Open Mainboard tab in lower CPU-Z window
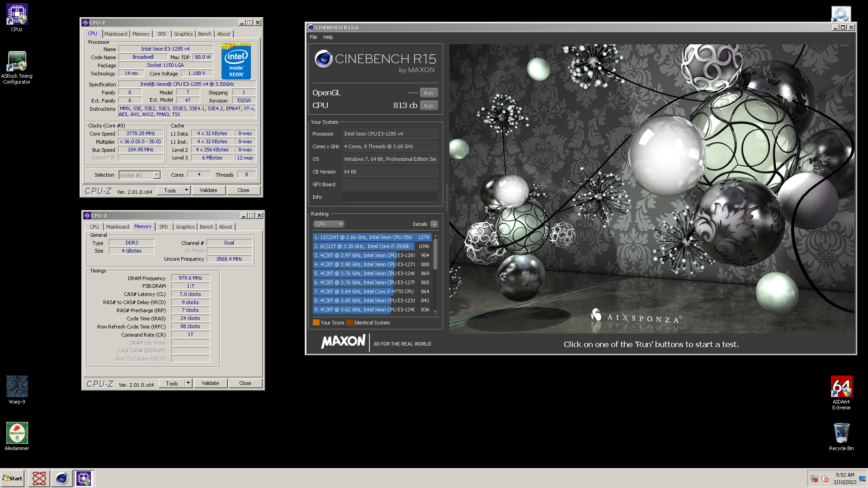The width and height of the screenshot is (868, 488). tap(118, 227)
